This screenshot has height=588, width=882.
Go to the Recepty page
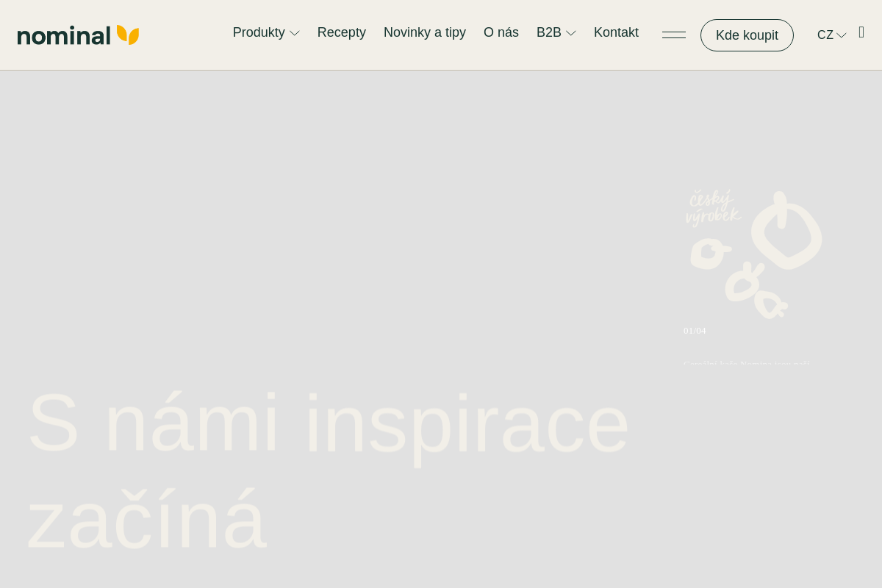(x=341, y=32)
